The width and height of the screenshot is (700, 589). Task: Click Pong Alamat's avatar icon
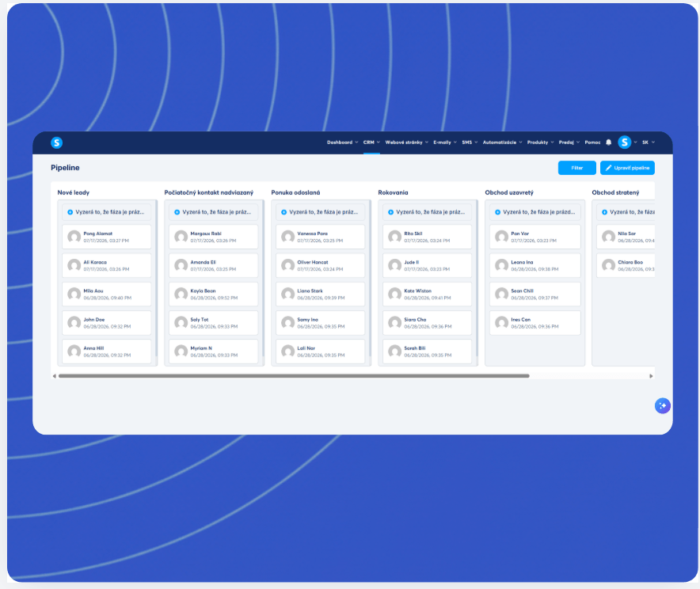(74, 237)
